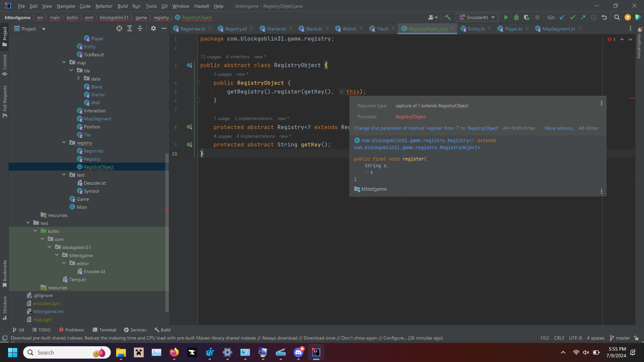The height and width of the screenshot is (362, 644).
Task: Debug the EncoderKt configuration
Action: (516, 17)
